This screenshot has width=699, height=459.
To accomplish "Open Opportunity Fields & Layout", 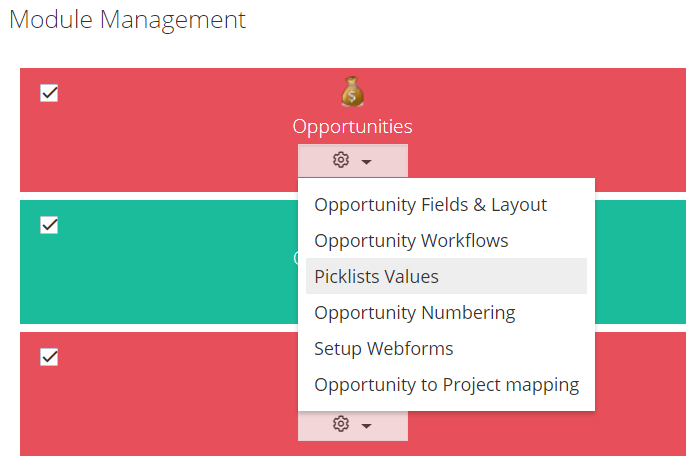I will pyautogui.click(x=430, y=205).
